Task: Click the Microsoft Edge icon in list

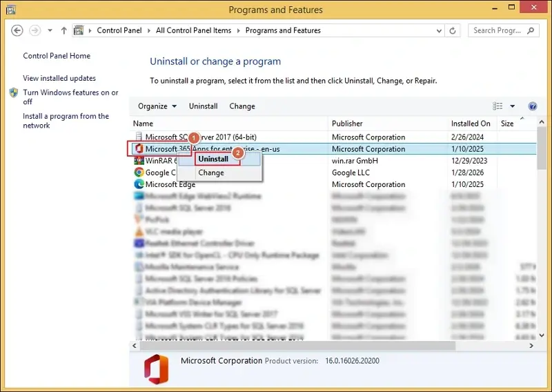Action: tap(139, 184)
